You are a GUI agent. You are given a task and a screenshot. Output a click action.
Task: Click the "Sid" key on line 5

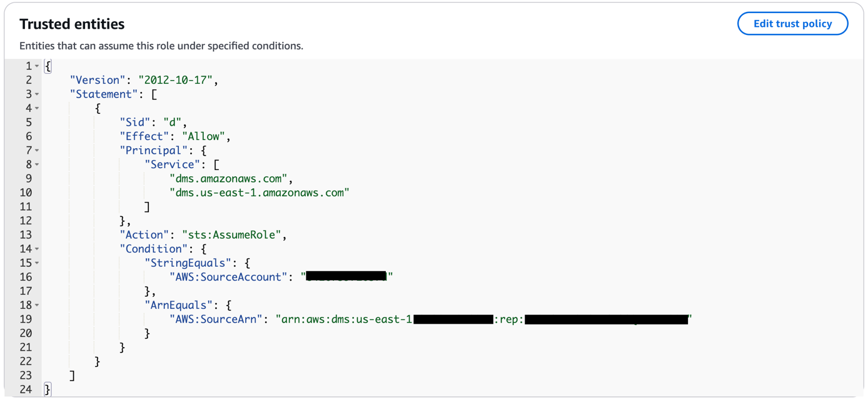135,122
